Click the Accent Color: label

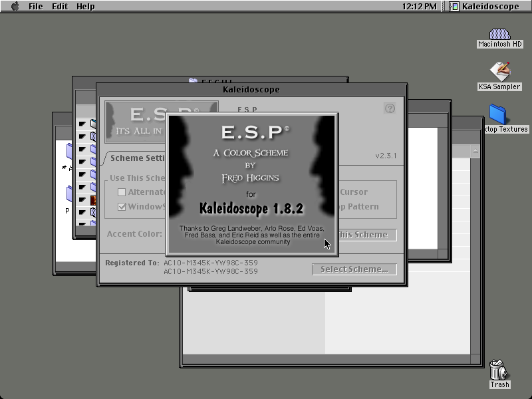[134, 234]
